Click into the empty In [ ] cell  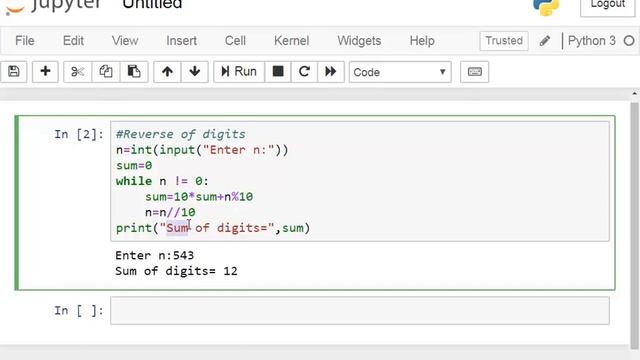(360, 311)
